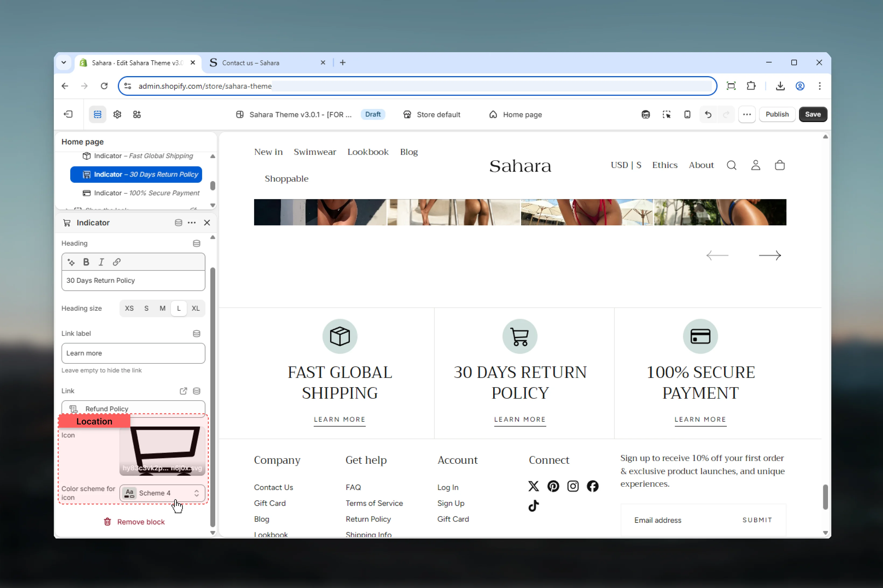The width and height of the screenshot is (883, 588).
Task: Select heading size XL
Action: tap(195, 308)
